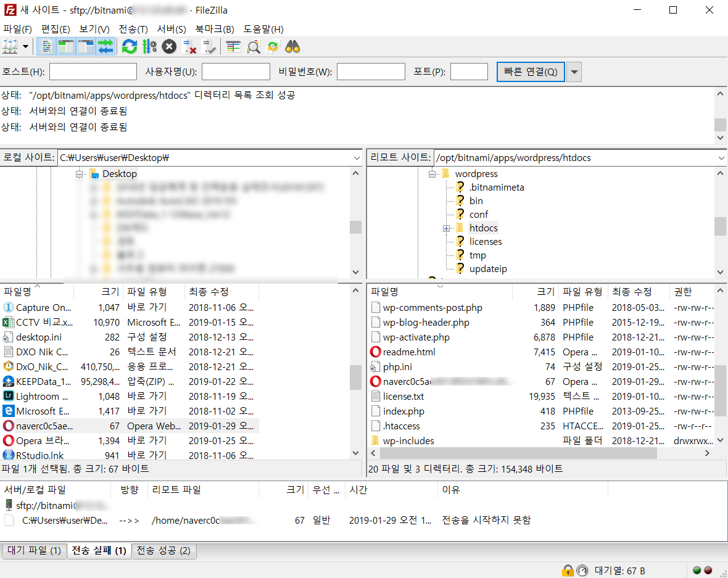Select the remote php.ini file icon
Image resolution: width=728 pixels, height=578 pixels.
coord(376,367)
